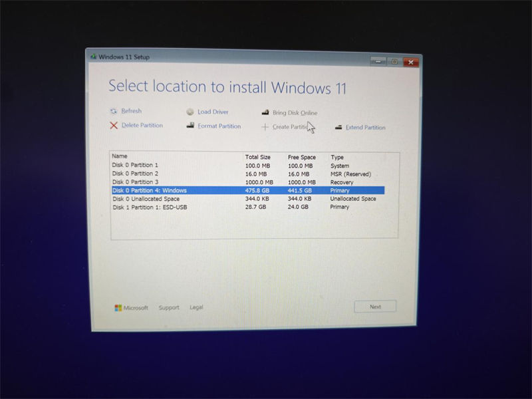Click the Name column header
Screen dimensions: 532x399
click(120, 156)
